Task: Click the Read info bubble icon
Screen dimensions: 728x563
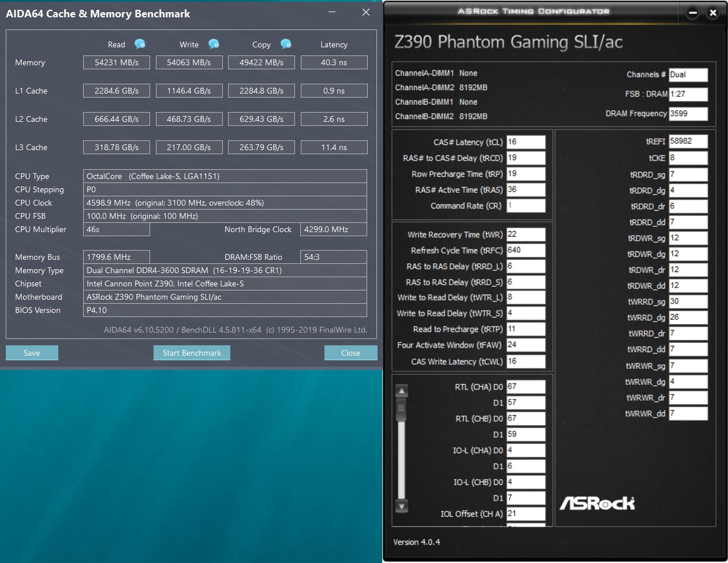Action: [140, 44]
